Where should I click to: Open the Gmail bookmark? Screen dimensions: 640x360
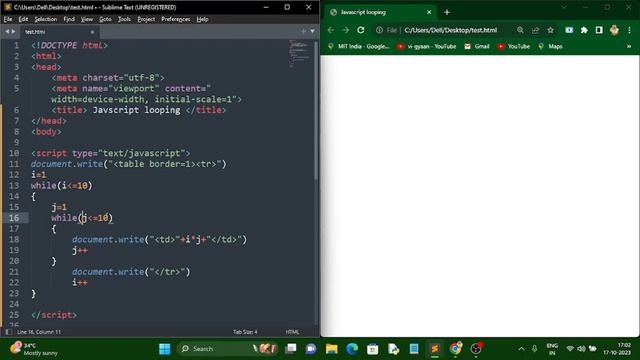coord(477,47)
